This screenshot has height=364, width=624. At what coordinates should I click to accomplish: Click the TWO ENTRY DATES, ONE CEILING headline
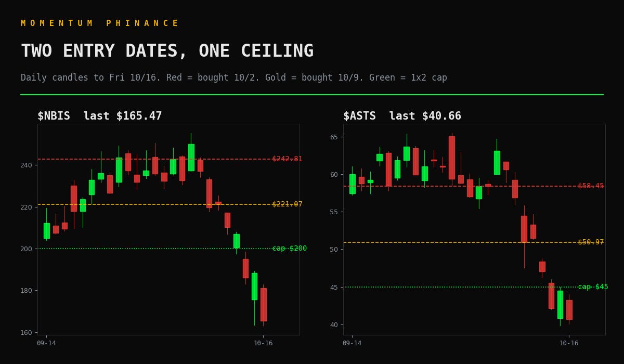tap(167, 51)
